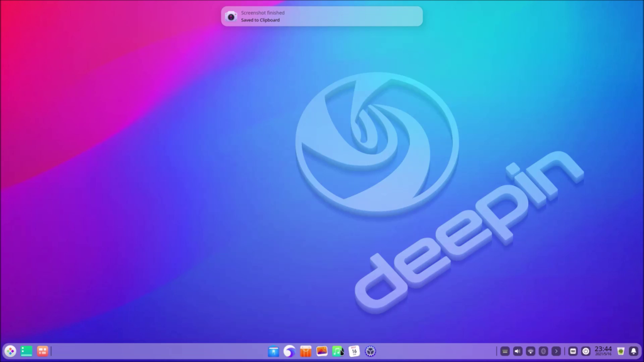644x362 pixels.
Task: Toggle the Bluetooth tray icon
Action: tap(543, 351)
